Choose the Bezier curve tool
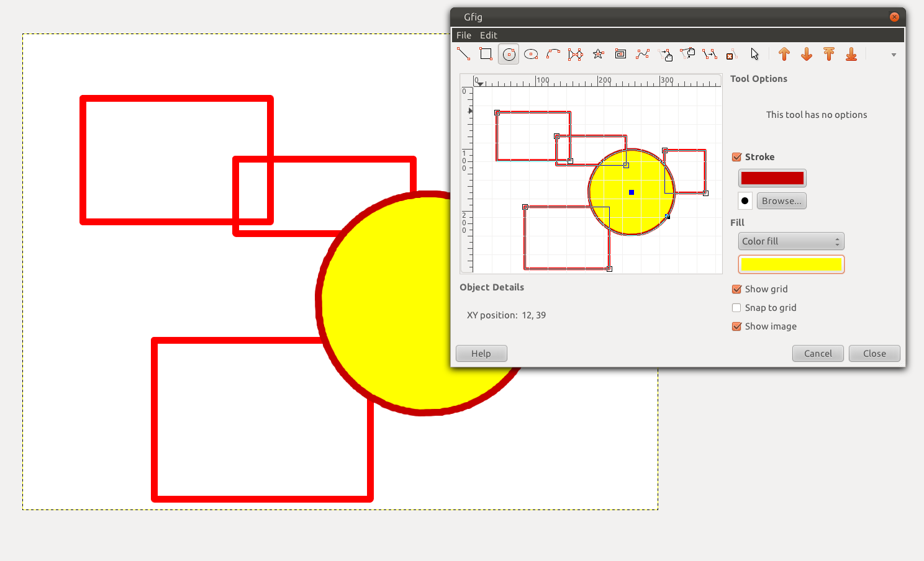This screenshot has height=561, width=924. pos(642,54)
